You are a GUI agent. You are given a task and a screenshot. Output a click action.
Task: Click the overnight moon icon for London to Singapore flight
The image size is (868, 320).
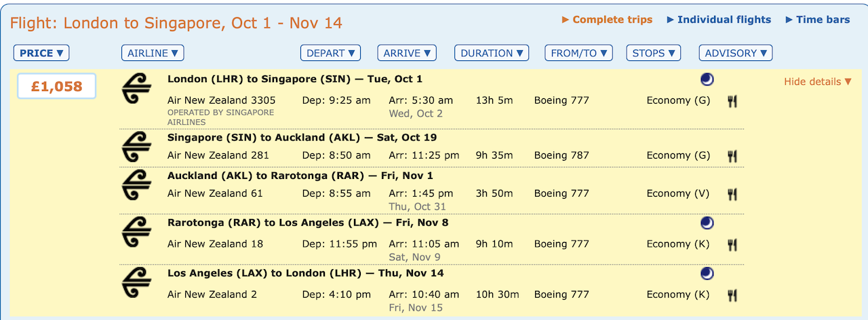pyautogui.click(x=707, y=79)
